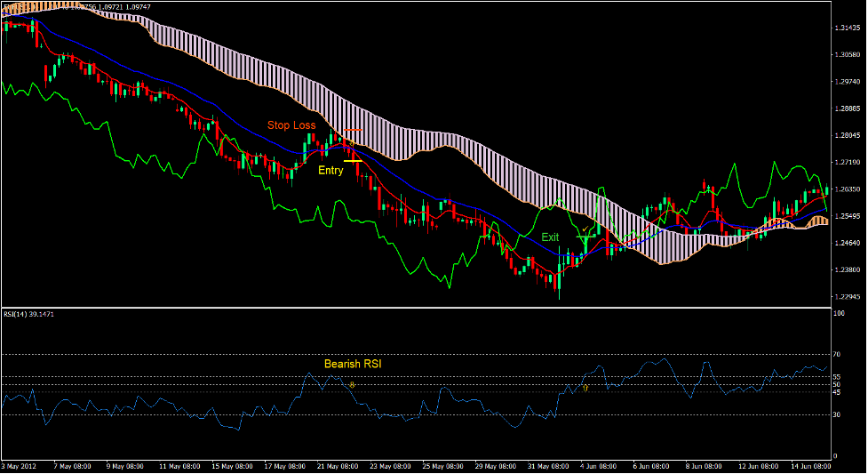Select the yellow Entry level line marker
The height and width of the screenshot is (474, 868).
(352, 161)
